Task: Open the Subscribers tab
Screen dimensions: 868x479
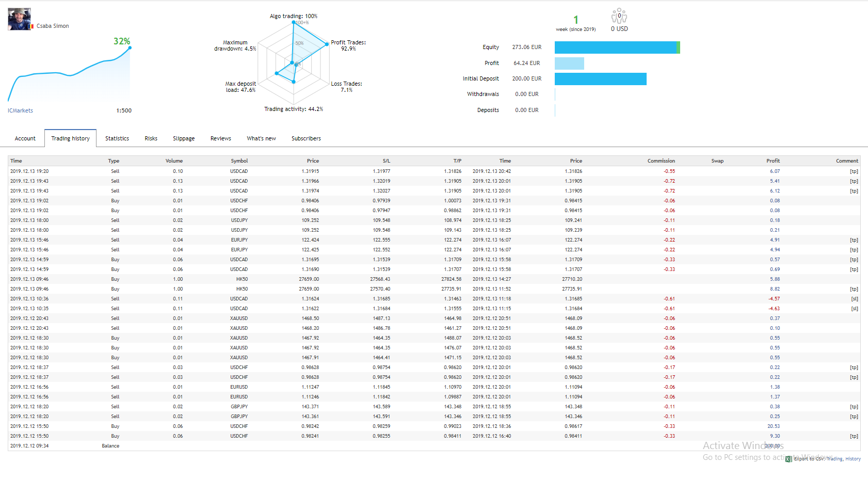Action: [306, 138]
